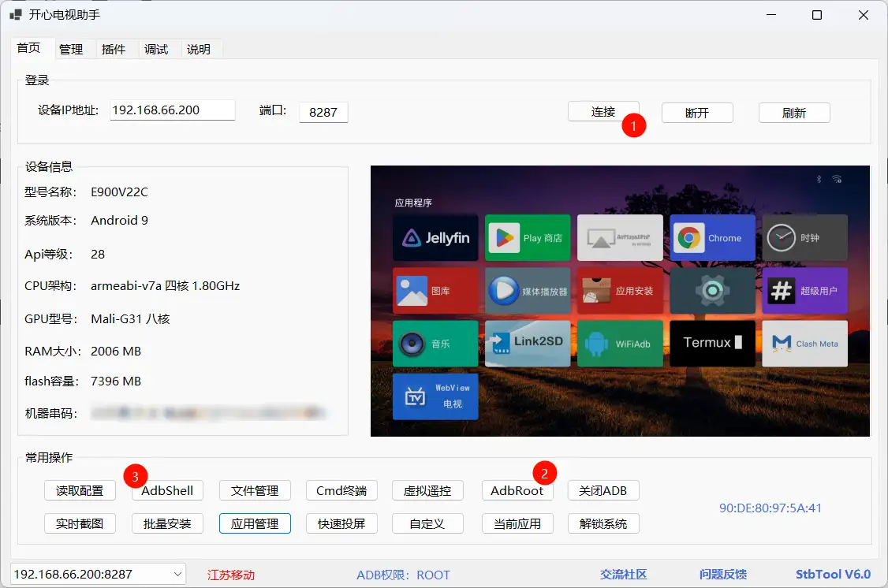Launch the Termux app
Viewport: 888px width, 588px height.
tap(712, 343)
